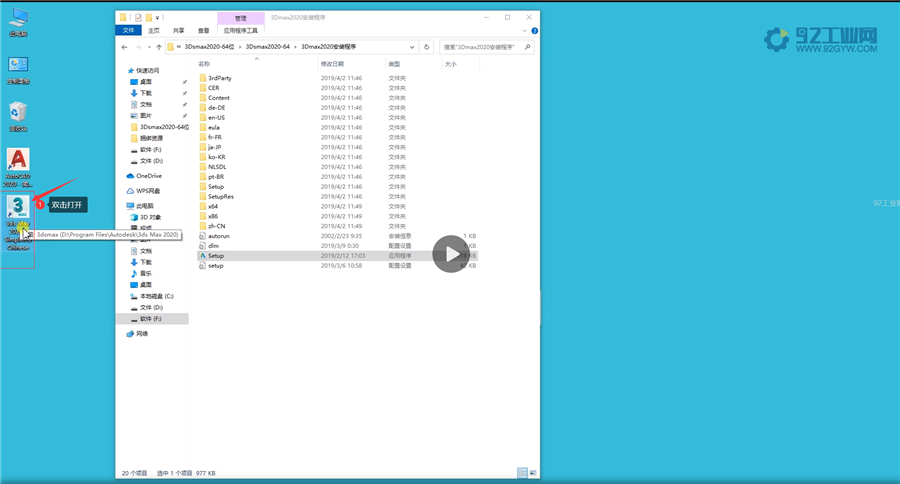
Task: Switch to details view layout
Action: (522, 473)
